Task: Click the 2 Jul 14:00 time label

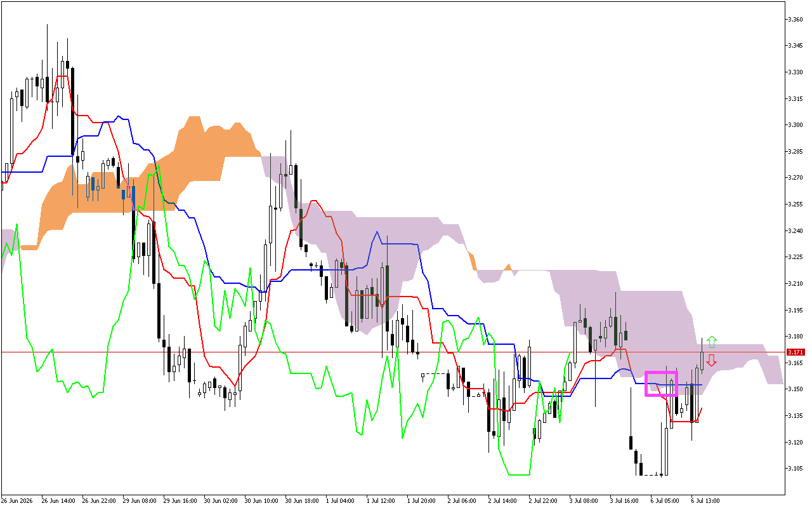Action: 502,500
